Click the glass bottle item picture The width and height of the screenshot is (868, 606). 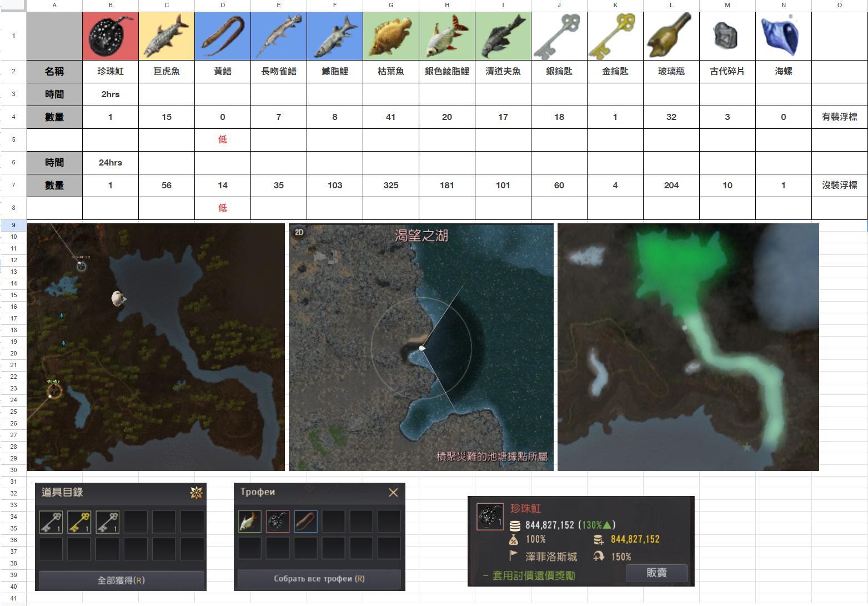(671, 36)
